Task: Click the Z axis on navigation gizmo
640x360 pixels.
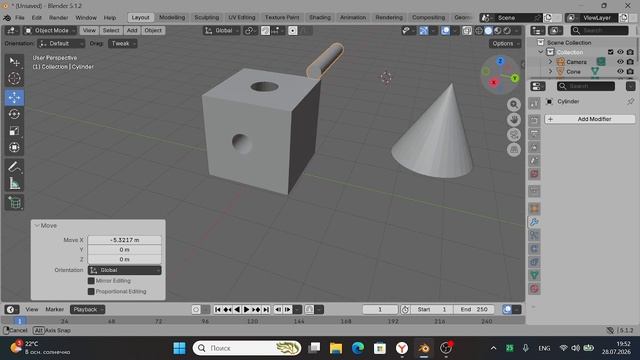Action: (500, 61)
